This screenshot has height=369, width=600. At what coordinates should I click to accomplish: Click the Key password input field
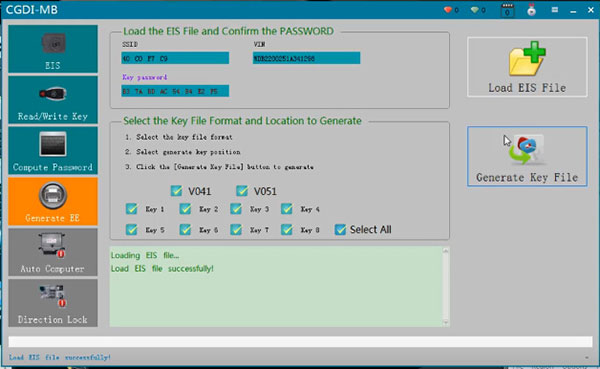(x=175, y=91)
